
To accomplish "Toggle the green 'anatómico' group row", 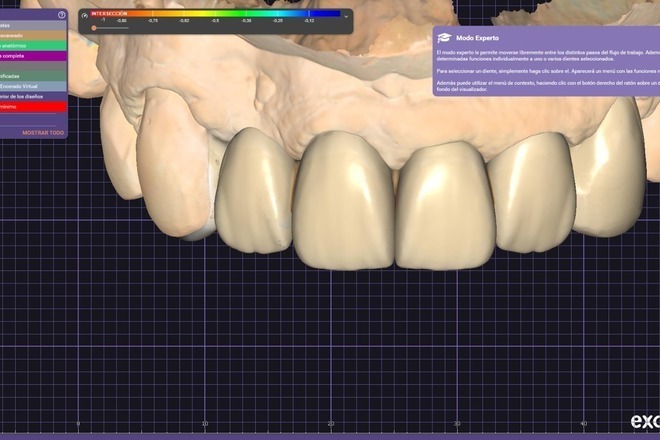I will pos(30,45).
